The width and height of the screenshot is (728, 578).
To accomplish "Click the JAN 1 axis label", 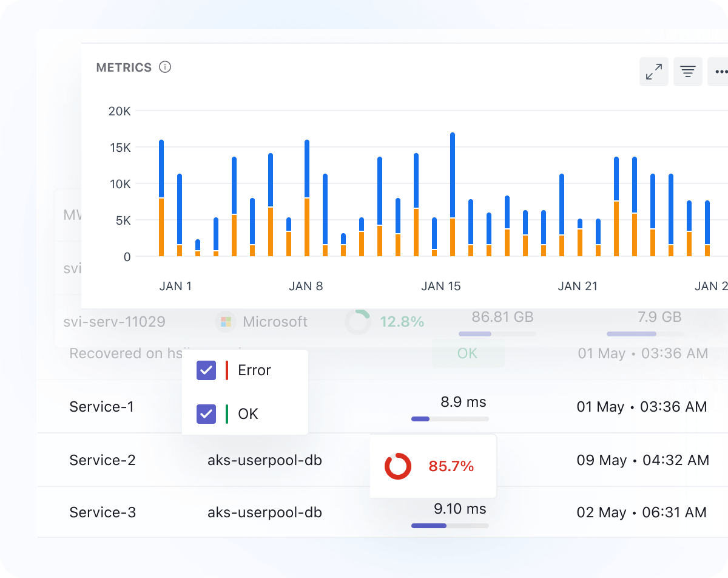I will (175, 286).
